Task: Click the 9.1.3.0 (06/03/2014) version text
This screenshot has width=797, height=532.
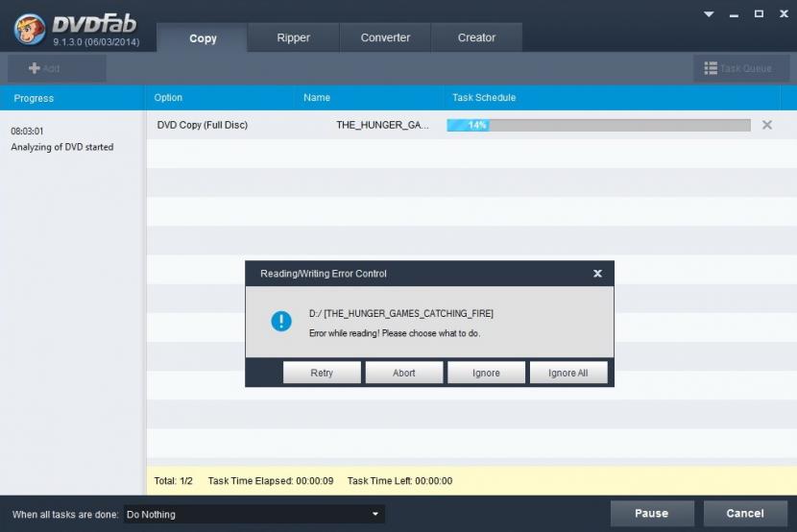Action: (x=96, y=42)
